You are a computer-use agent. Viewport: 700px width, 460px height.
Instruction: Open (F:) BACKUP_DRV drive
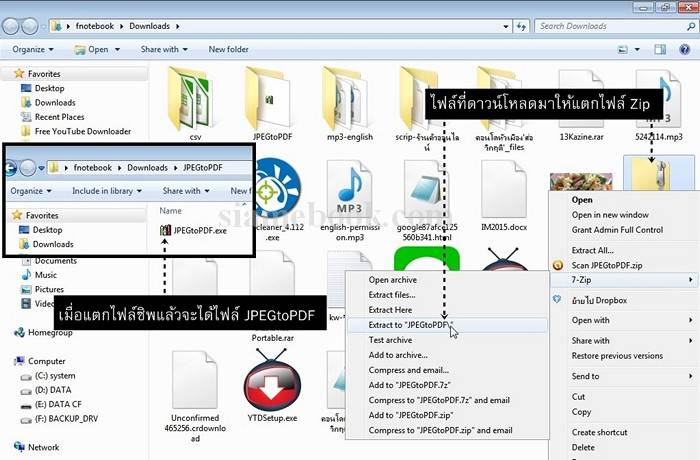(x=59, y=418)
